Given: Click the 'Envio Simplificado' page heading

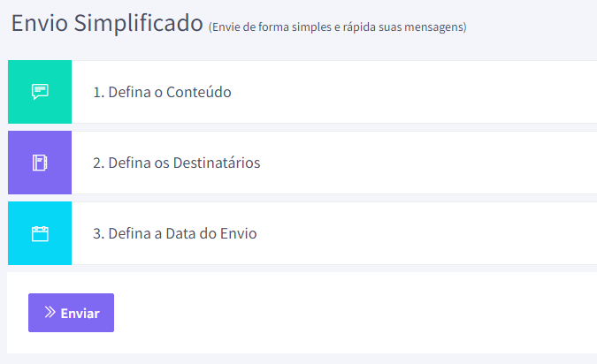Looking at the screenshot, I should pos(107,23).
